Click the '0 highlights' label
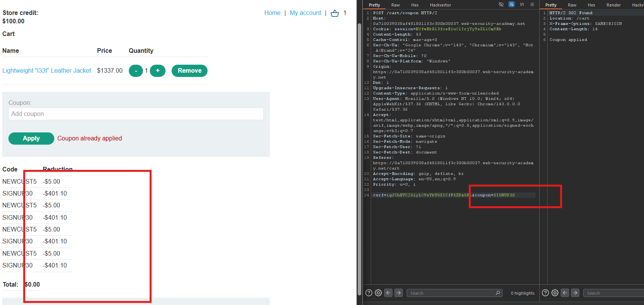Viewport: 644px width, 305px height. [x=523, y=293]
